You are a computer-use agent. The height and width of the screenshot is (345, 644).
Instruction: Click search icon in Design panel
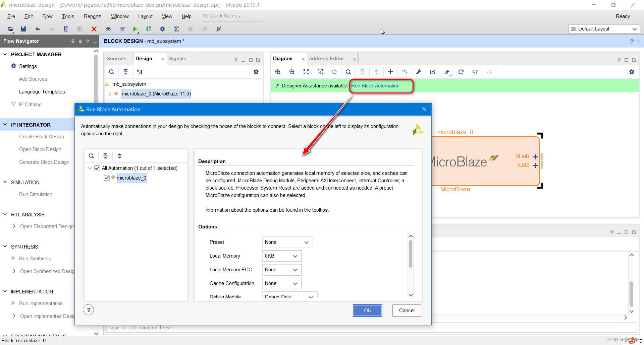tap(112, 72)
